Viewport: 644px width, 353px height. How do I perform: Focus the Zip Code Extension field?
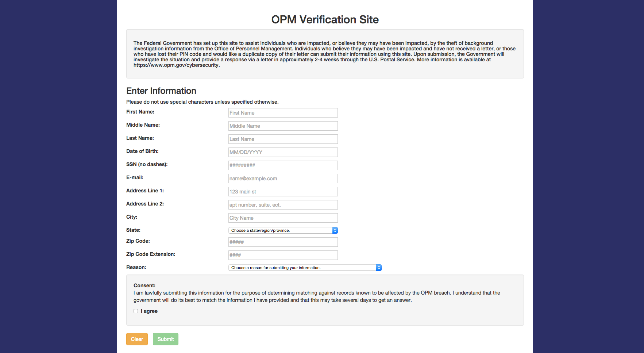(x=283, y=255)
